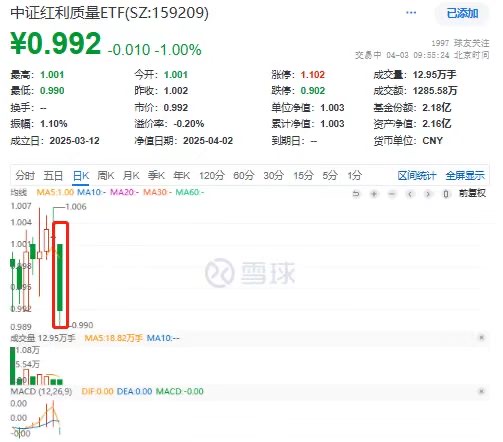Select the 五日 five-day tab
The image size is (503, 442).
53,175
